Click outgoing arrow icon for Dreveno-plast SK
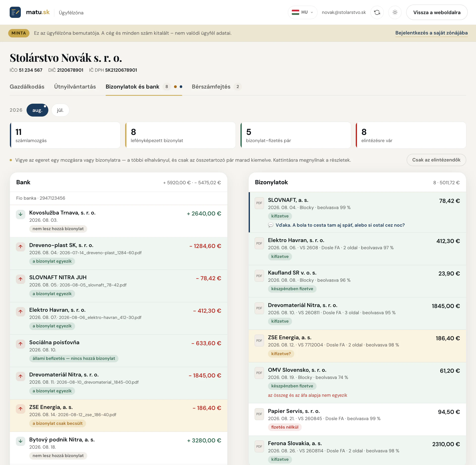Image resolution: width=476 pixels, height=465 pixels. (21, 247)
